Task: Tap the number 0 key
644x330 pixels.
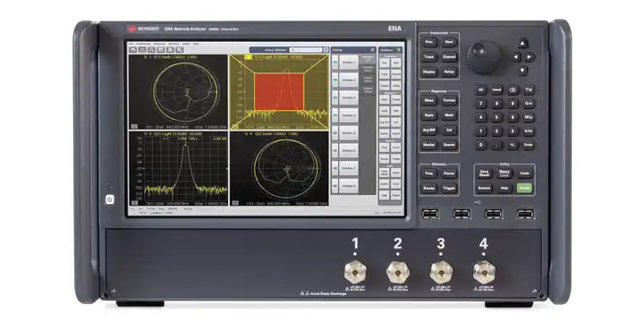Action: point(480,145)
